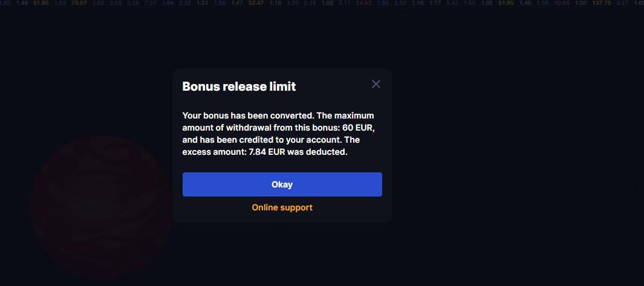
Task: Open the 2.55 history entry
Action: pos(115,3)
